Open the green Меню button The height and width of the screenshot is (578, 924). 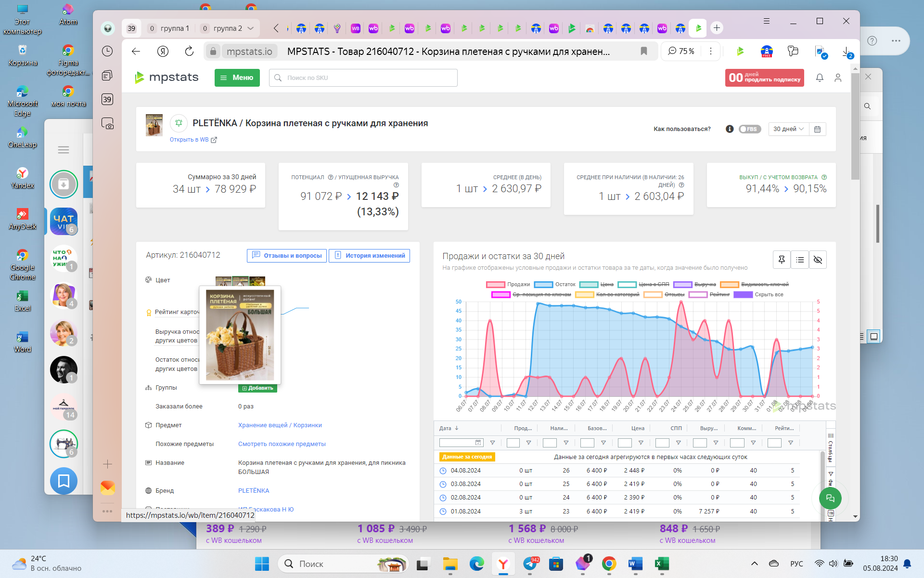(237, 78)
